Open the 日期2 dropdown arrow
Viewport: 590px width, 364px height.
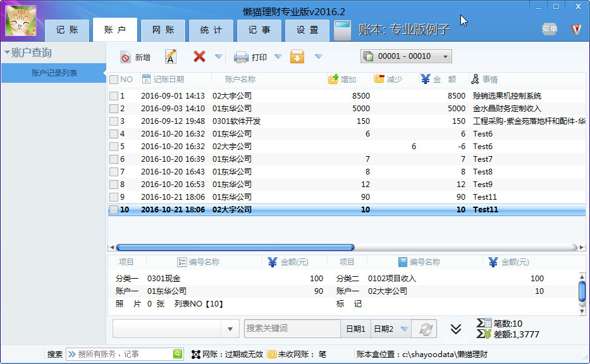point(405,329)
